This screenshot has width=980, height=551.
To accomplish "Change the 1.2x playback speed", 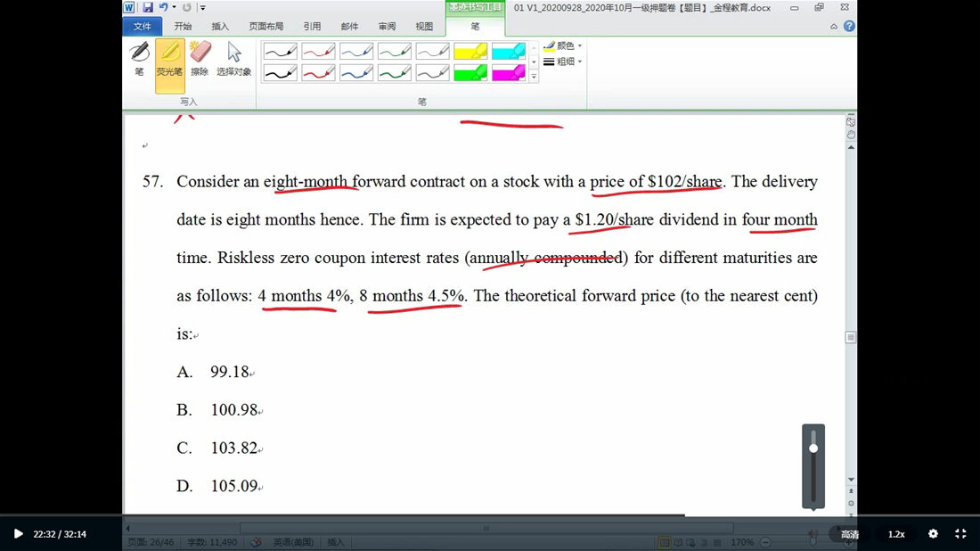I will [896, 534].
